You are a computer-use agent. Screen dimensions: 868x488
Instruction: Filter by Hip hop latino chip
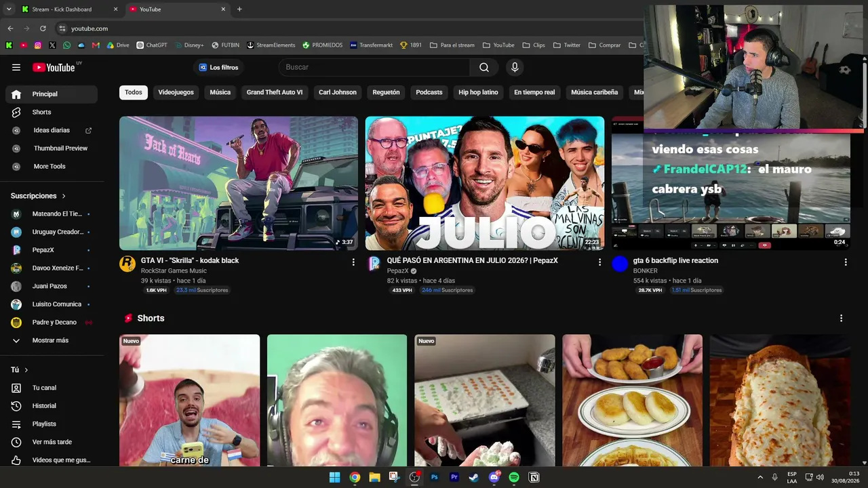pyautogui.click(x=478, y=92)
